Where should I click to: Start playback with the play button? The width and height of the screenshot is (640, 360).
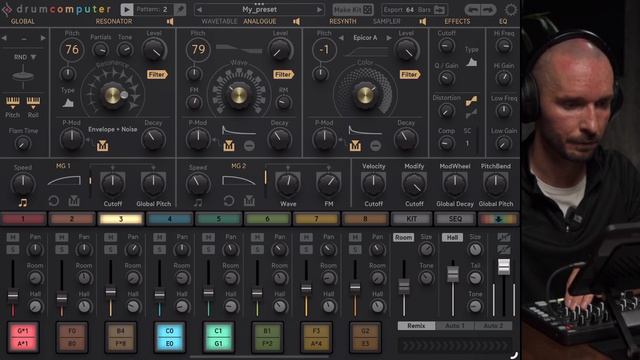[127, 9]
